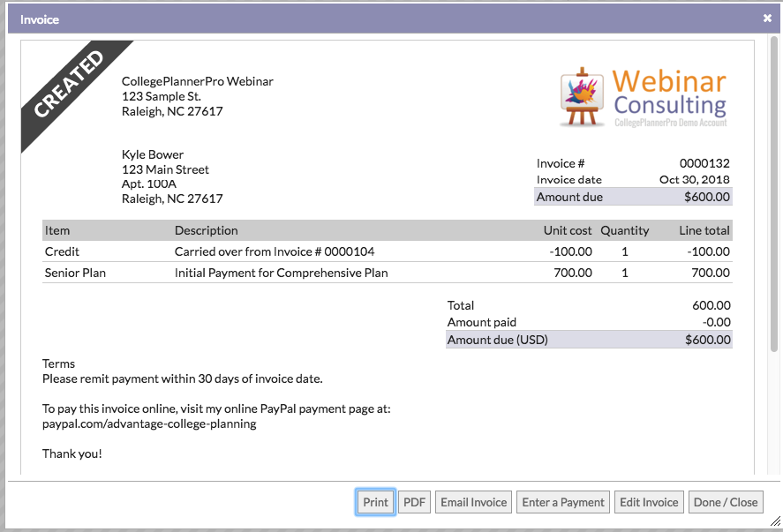Click the Done / Close button

726,502
